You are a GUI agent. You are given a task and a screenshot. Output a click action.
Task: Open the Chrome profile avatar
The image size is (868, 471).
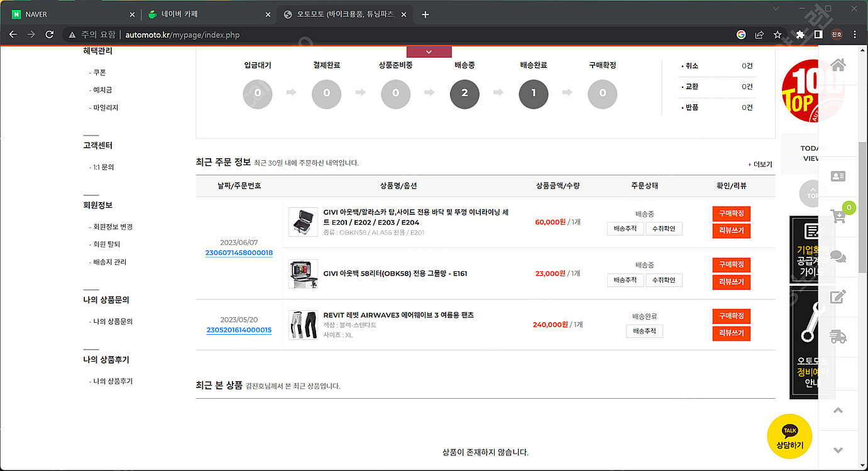click(x=837, y=35)
